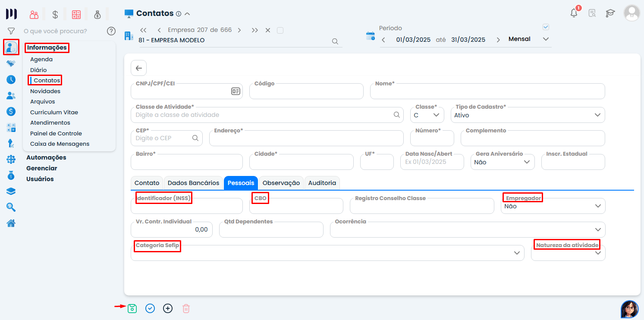Image resolution: width=644 pixels, height=320 pixels.
Task: Click the help question mark icon
Action: 111,31
